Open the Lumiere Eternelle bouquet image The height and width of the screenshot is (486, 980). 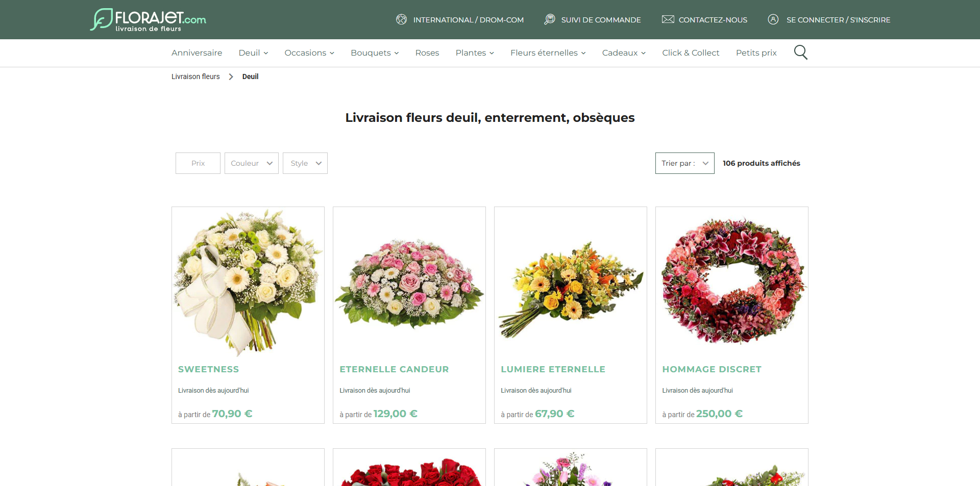pyautogui.click(x=571, y=283)
